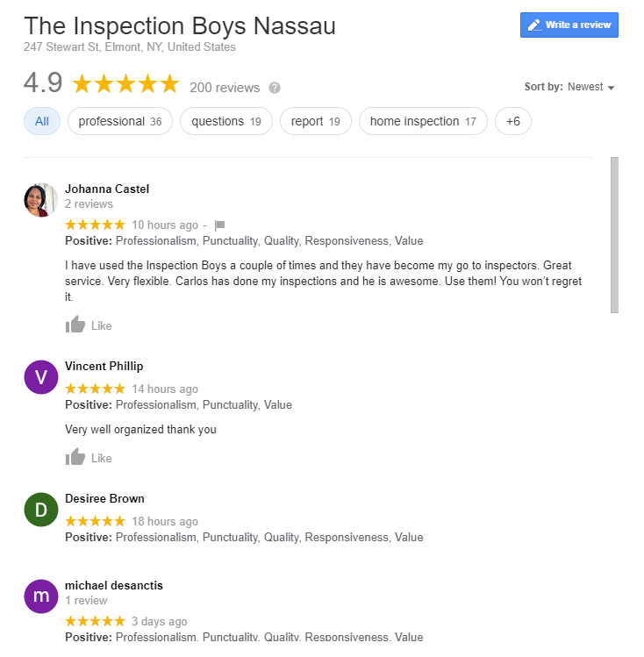Viewport: 644px width, 657px height.
Task: Filter reviews by questions keyword
Action: 226,121
